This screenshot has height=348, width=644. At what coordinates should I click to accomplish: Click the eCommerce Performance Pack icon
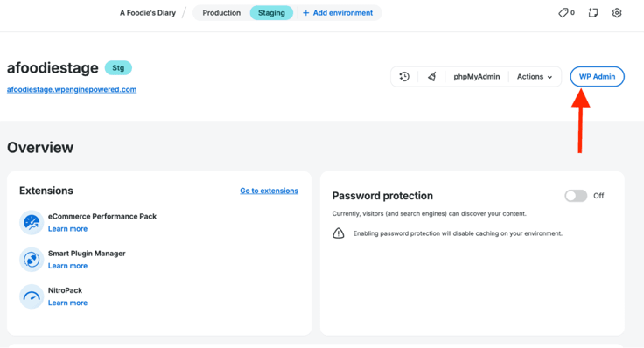coord(31,222)
